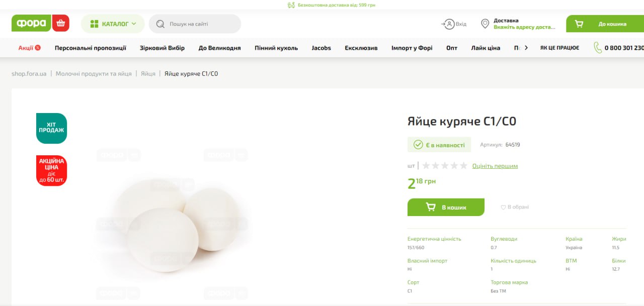Click the phone handset icon

click(598, 48)
